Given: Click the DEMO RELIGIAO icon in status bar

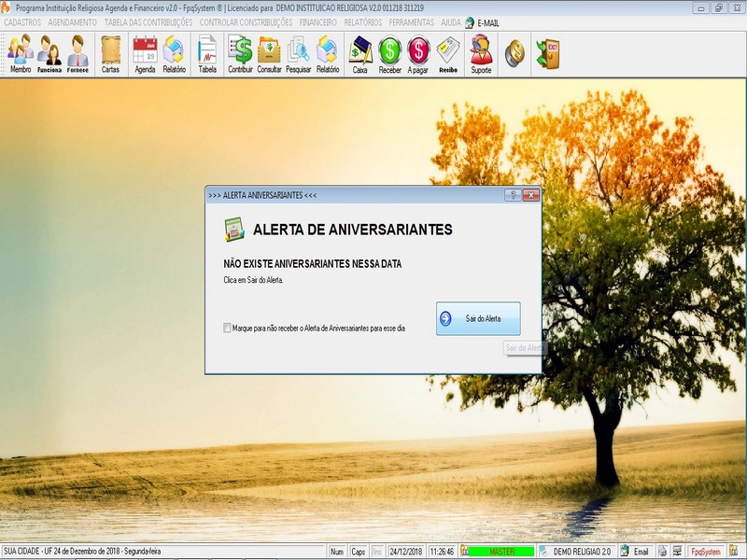Looking at the screenshot, I should 543,551.
